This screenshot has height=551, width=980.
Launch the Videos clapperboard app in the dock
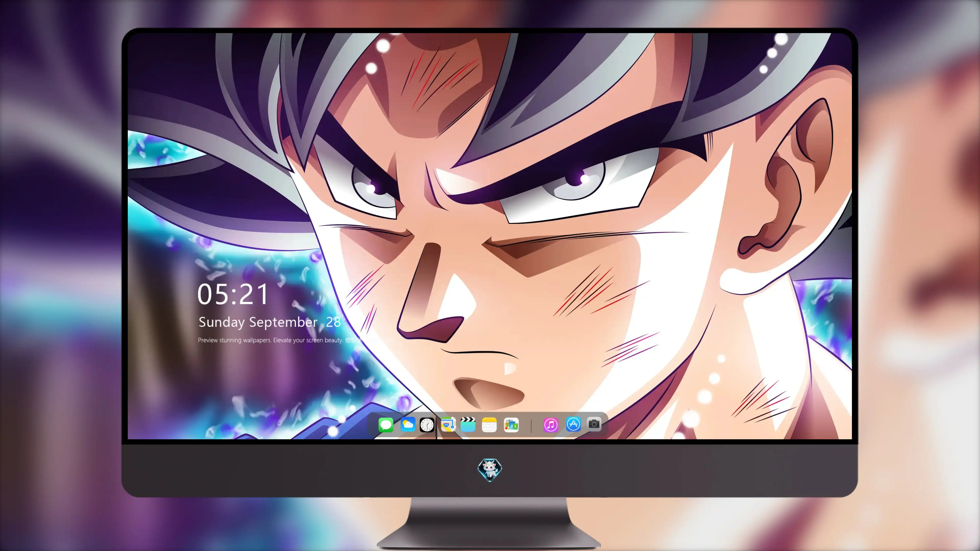pyautogui.click(x=468, y=425)
